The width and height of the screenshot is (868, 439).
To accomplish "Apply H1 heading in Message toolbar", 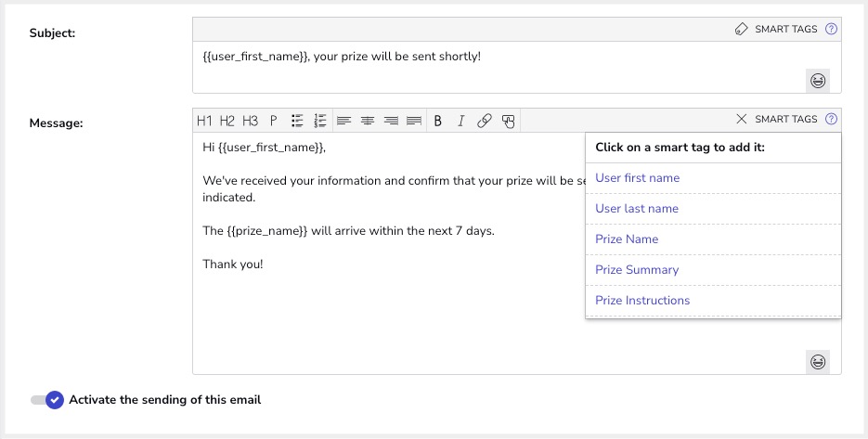I will click(x=204, y=121).
